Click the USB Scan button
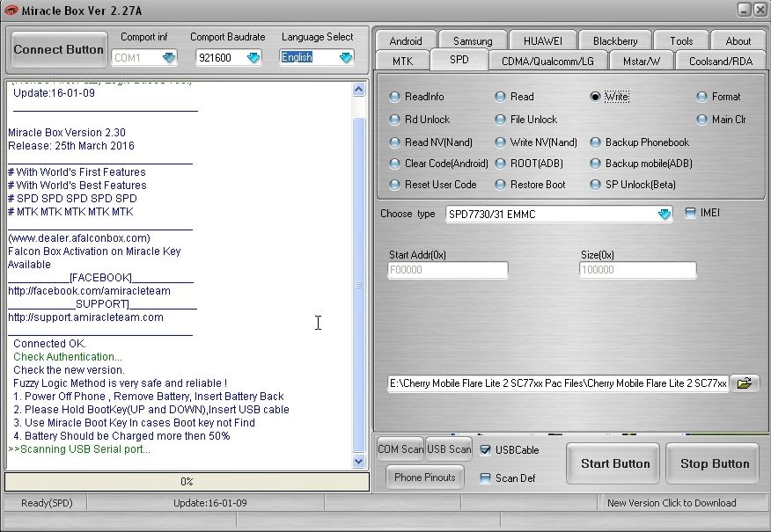The width and height of the screenshot is (771, 532). 449,449
